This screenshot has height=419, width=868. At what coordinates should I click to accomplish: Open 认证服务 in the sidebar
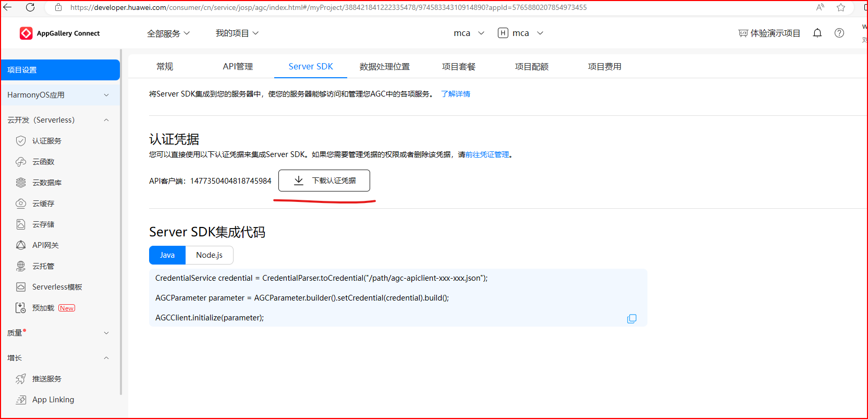pyautogui.click(x=47, y=141)
